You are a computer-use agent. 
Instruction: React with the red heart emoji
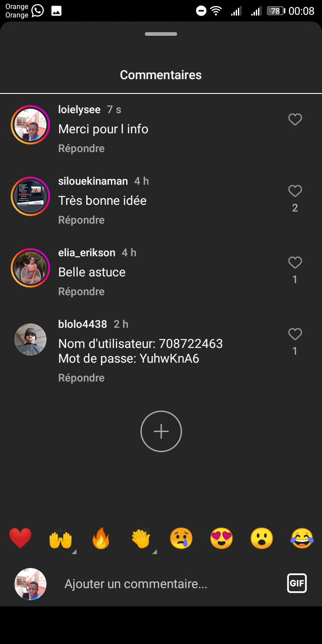coord(21,538)
